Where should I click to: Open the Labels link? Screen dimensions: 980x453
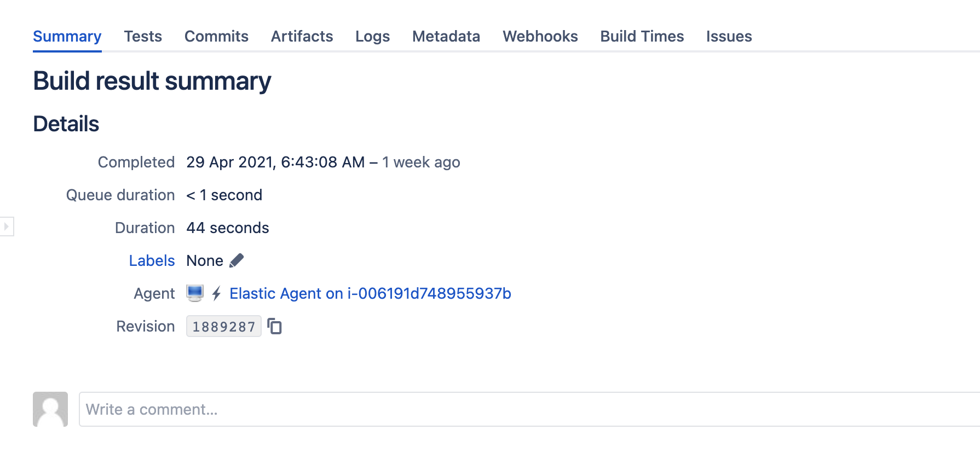click(x=152, y=260)
